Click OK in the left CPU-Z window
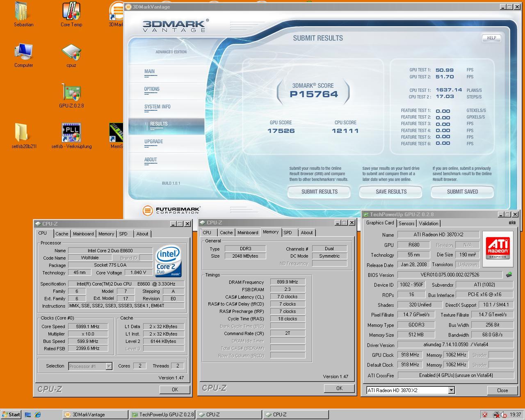The height and width of the screenshot is (420, 525). coord(175,389)
